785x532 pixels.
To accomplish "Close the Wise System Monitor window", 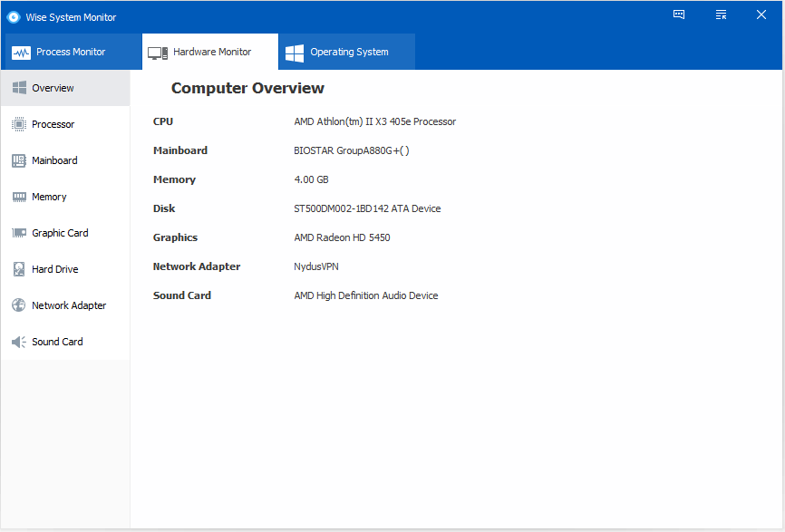I will click(761, 15).
